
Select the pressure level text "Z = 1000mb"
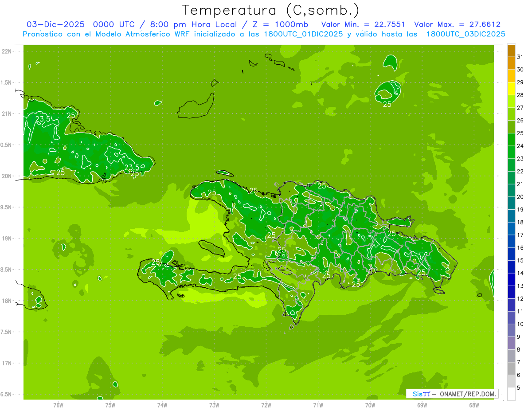(280, 24)
